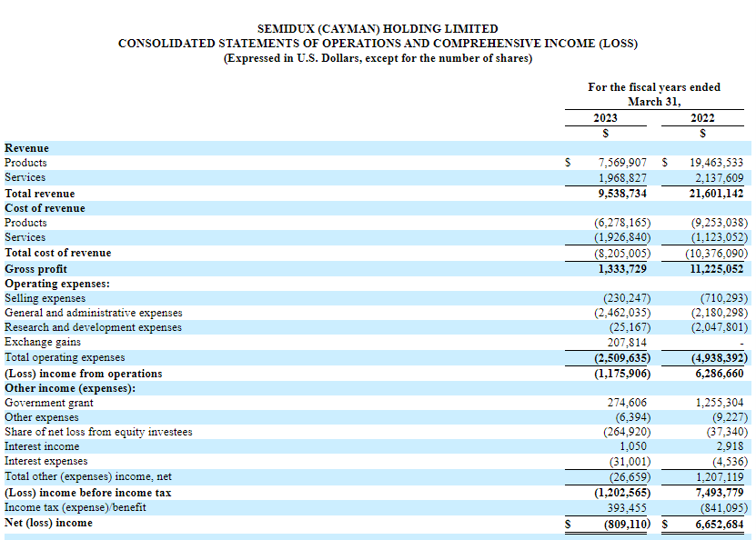Screen dimensions: 756x540
Task: Click government grant value 274,606
Action: coord(627,403)
